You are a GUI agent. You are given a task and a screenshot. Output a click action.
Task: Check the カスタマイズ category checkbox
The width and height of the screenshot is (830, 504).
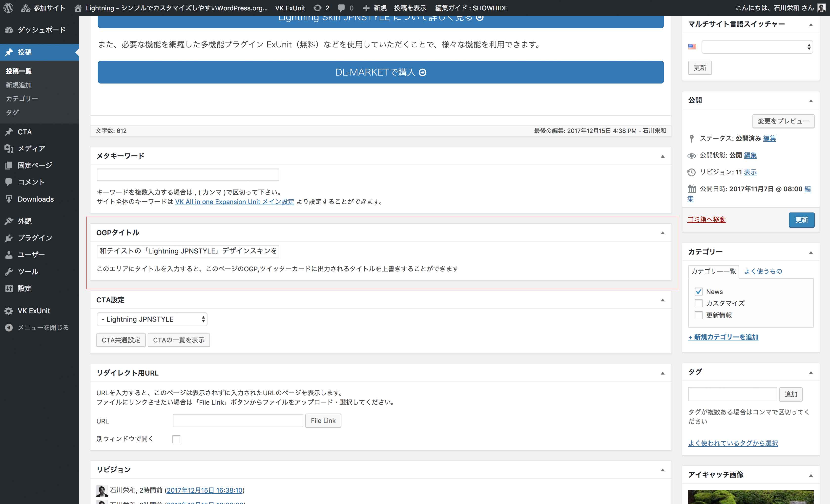point(698,303)
